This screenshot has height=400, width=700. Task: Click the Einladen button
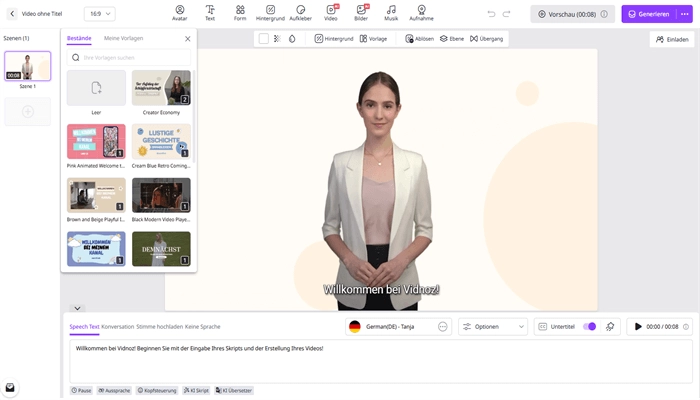coord(672,39)
